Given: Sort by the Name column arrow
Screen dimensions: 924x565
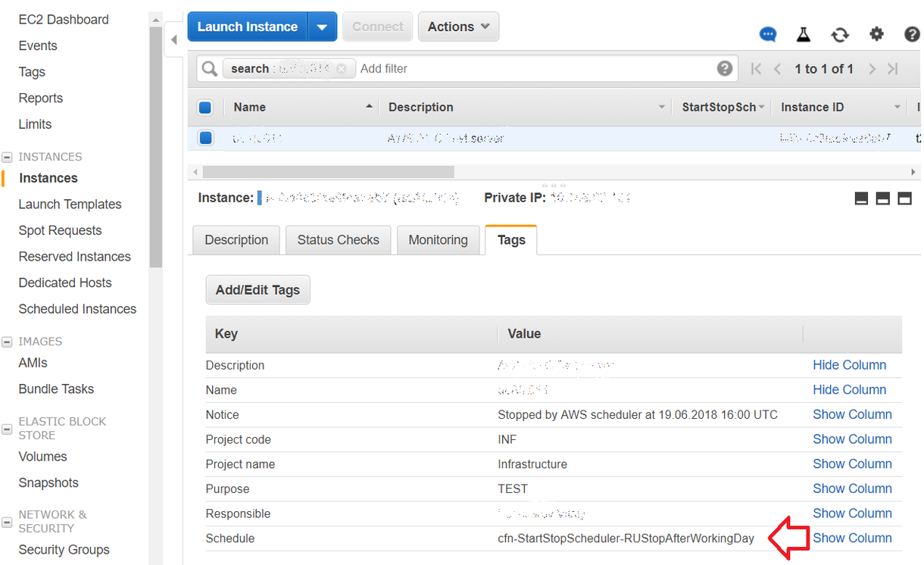Looking at the screenshot, I should pos(369,107).
